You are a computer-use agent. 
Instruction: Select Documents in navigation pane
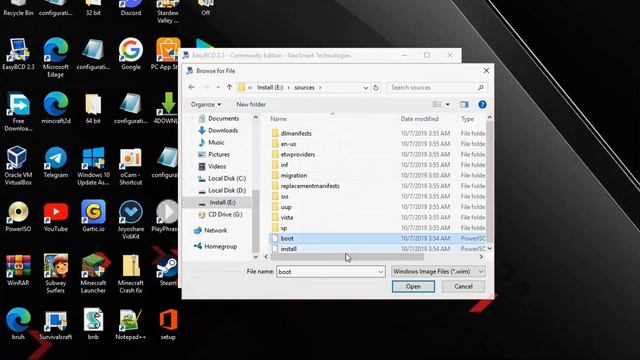pos(223,118)
